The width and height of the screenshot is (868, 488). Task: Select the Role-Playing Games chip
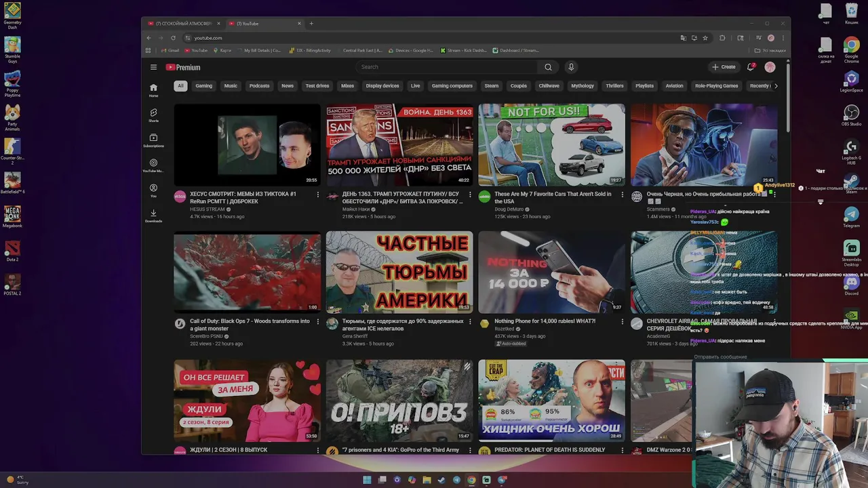716,86
